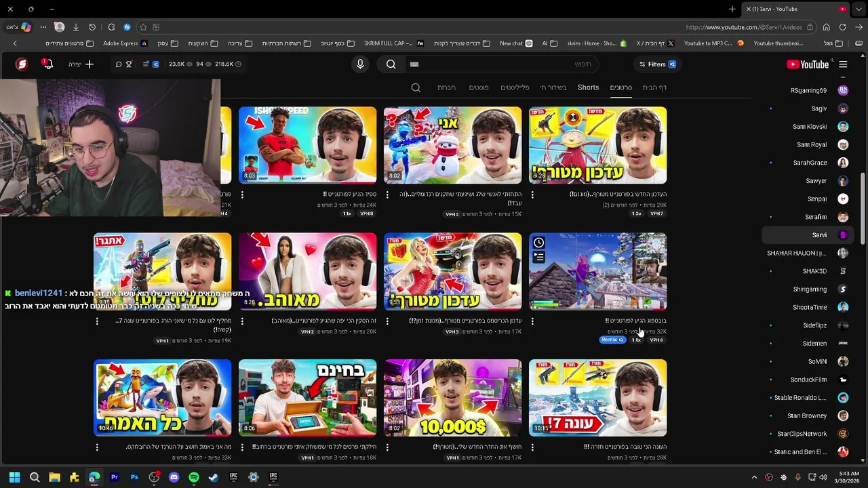Open SHAHAR HAUON channel from sidebar

click(x=807, y=253)
